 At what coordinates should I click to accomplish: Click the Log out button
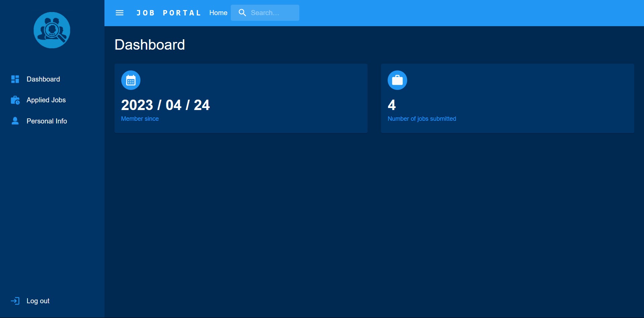pyautogui.click(x=37, y=301)
